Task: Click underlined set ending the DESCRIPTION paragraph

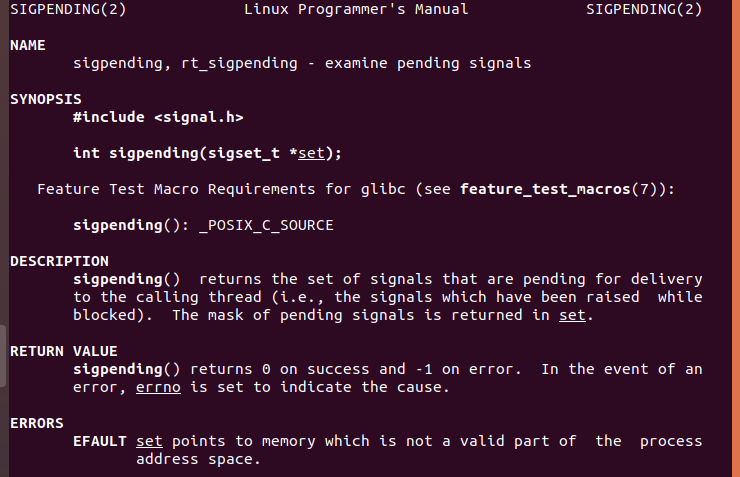Action: tap(571, 316)
